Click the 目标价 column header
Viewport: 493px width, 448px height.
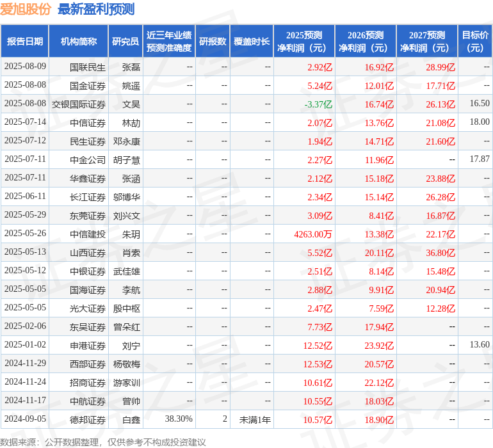coord(475,42)
